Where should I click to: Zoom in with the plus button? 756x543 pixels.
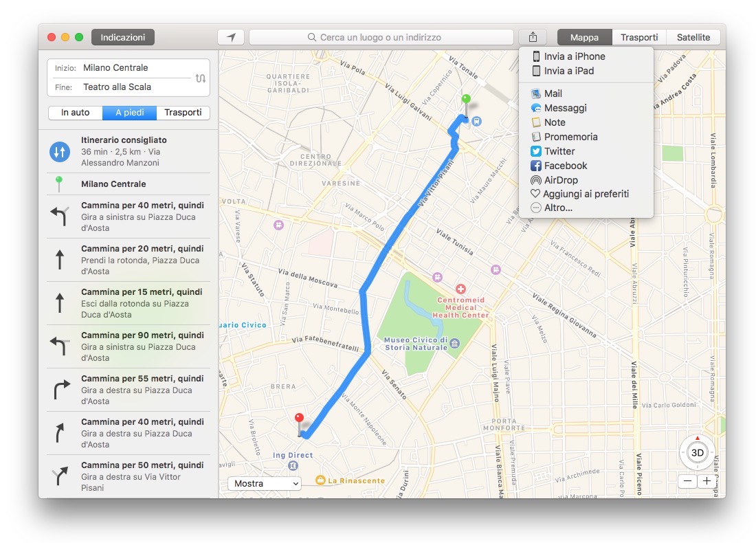(707, 480)
